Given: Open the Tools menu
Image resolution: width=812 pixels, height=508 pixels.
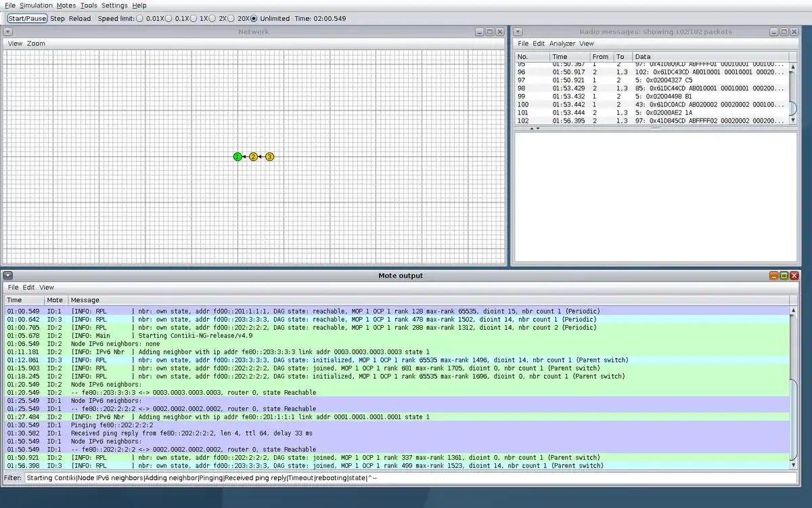Looking at the screenshot, I should pos(89,5).
